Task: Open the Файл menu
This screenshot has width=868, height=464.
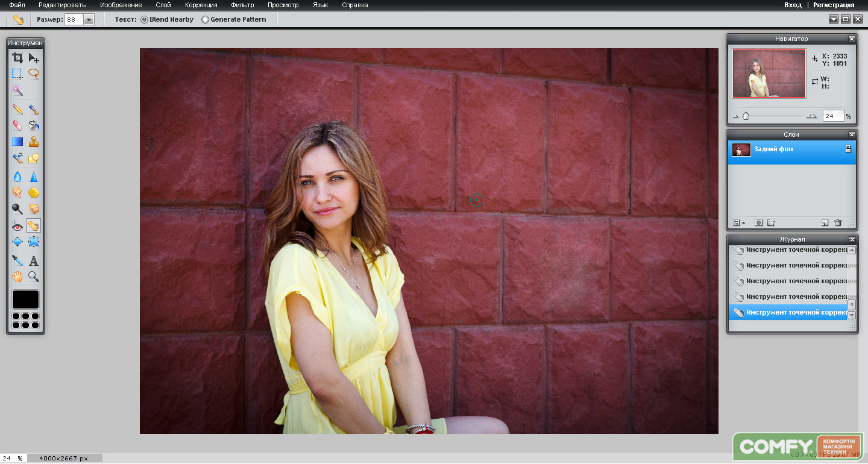Action: point(17,5)
